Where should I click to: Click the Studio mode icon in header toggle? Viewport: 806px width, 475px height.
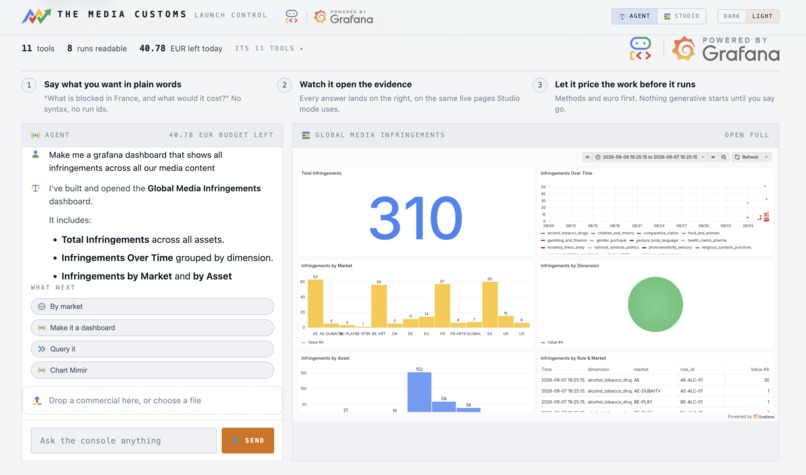667,16
